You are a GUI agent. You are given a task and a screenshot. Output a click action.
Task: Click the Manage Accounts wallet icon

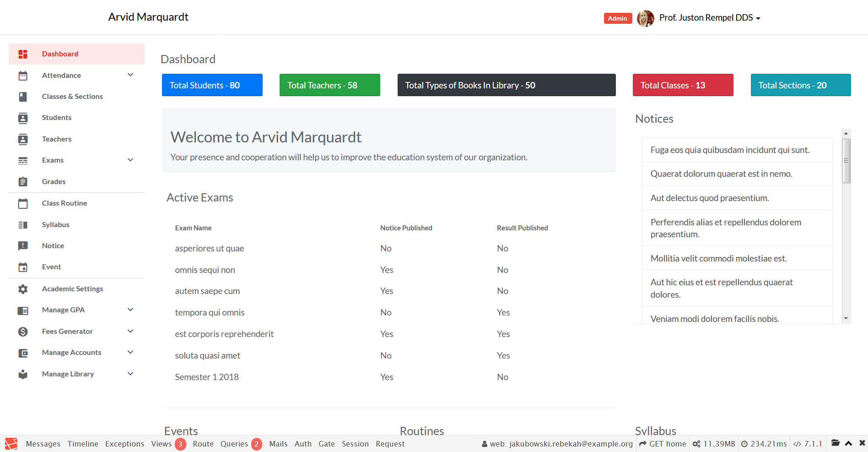[x=23, y=353]
